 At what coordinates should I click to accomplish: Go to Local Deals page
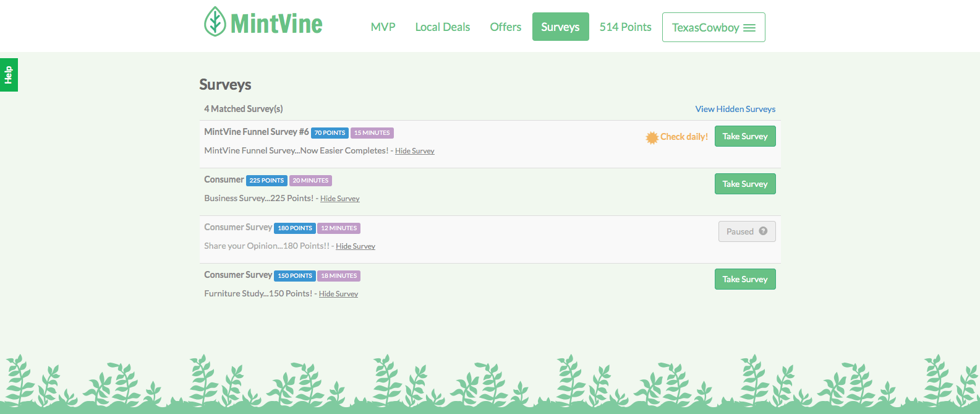pos(443,27)
